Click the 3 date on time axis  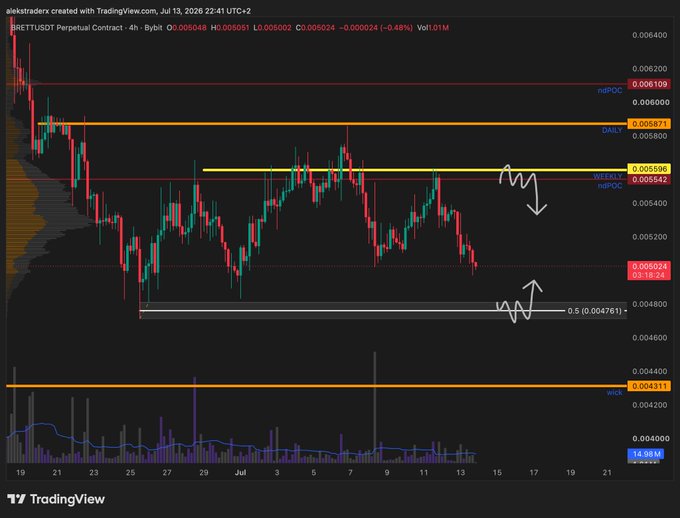pos(277,472)
